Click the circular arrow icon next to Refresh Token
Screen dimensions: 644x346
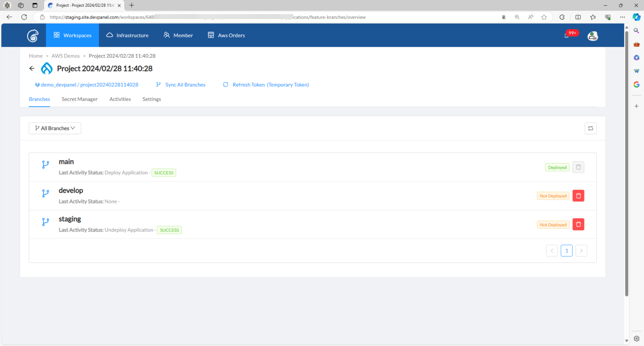(x=226, y=84)
